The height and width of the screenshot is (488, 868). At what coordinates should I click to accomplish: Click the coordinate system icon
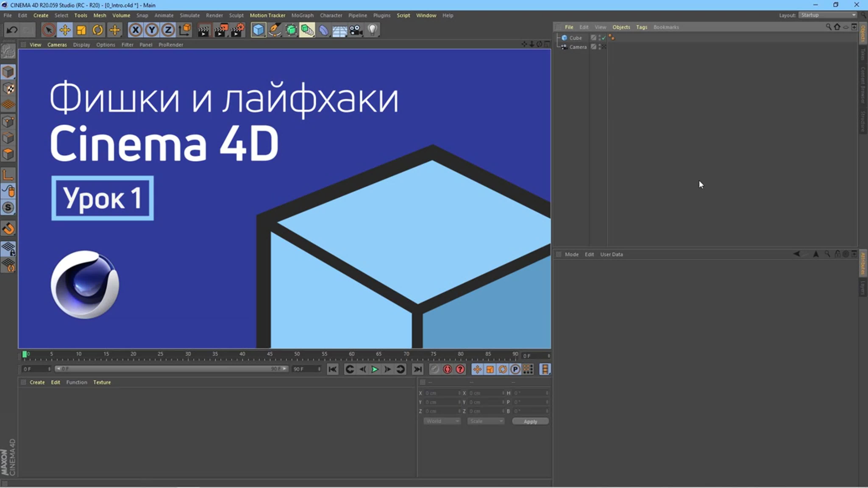click(185, 30)
